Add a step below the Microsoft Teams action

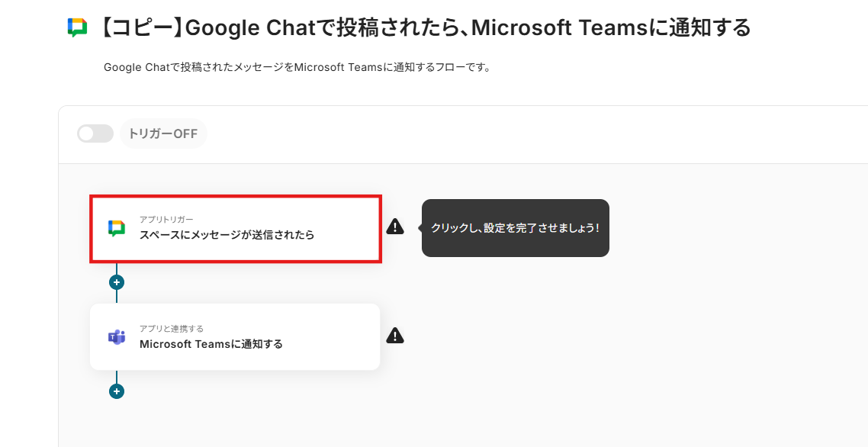(x=117, y=391)
